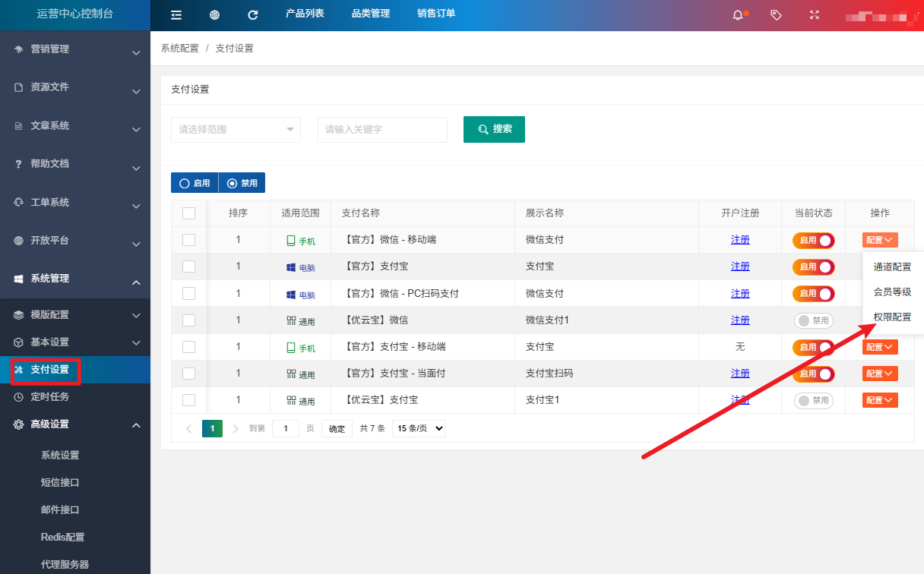Check the box for 【官方】支付宝 row

[x=189, y=266]
